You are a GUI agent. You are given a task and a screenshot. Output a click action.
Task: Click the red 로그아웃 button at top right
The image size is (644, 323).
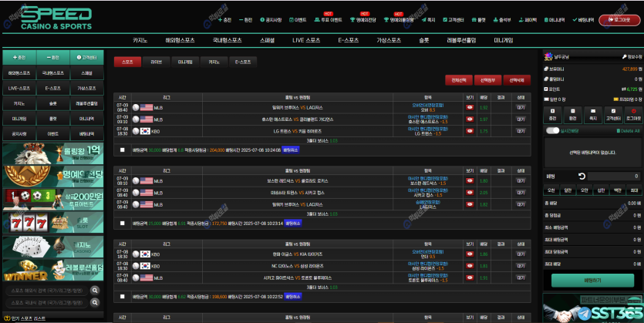point(619,20)
